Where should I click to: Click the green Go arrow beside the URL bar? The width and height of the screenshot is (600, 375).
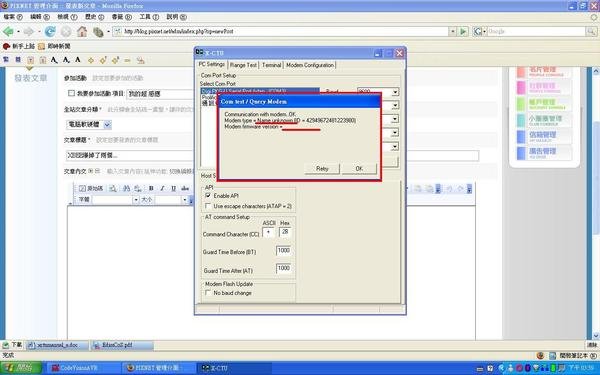pos(463,31)
